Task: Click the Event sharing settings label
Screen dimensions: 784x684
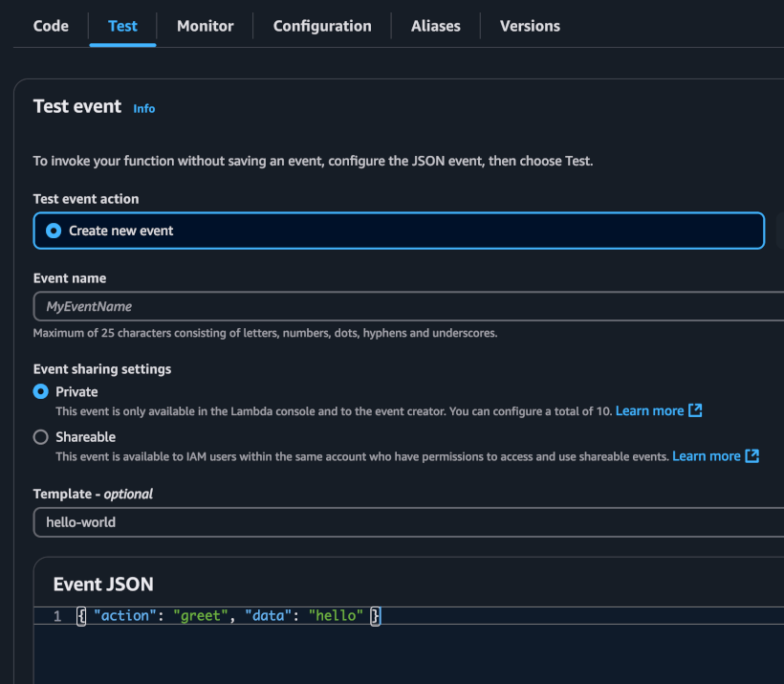Action: 102,369
